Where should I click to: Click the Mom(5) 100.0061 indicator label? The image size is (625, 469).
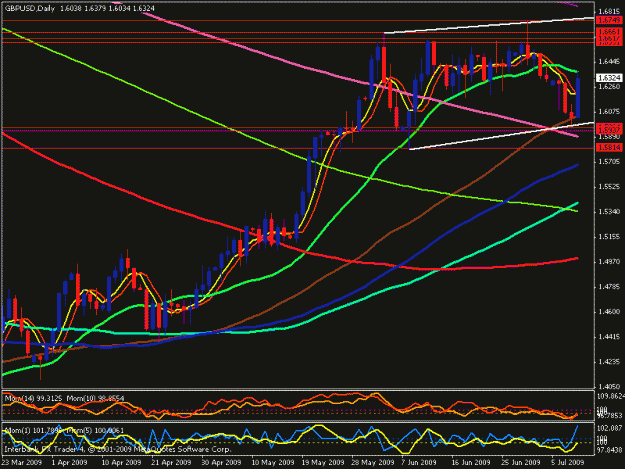point(95,431)
